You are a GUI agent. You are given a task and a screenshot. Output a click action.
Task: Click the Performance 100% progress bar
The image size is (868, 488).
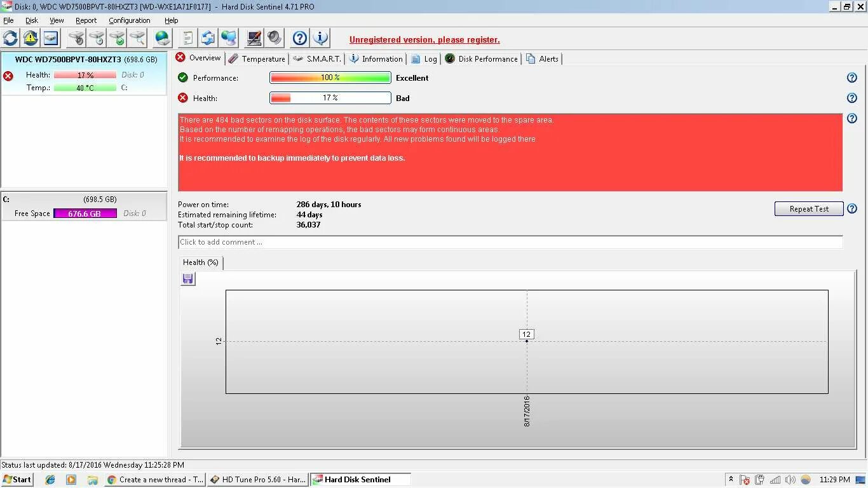coord(330,78)
